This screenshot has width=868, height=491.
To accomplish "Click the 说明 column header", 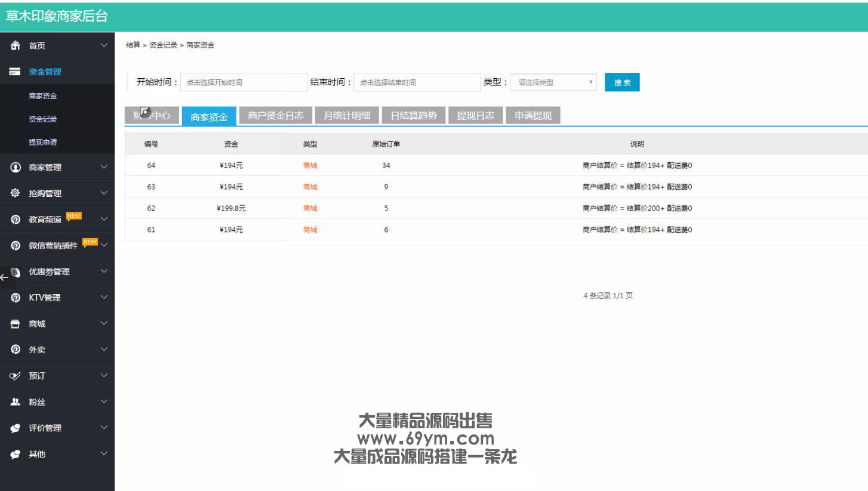I will 638,144.
